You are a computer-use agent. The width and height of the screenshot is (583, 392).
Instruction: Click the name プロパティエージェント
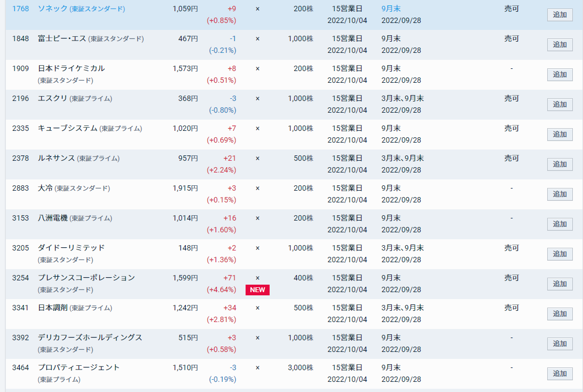[79, 368]
